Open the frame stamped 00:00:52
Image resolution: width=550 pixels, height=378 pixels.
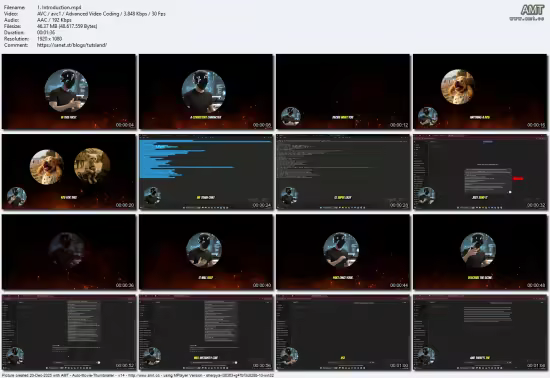click(x=69, y=332)
